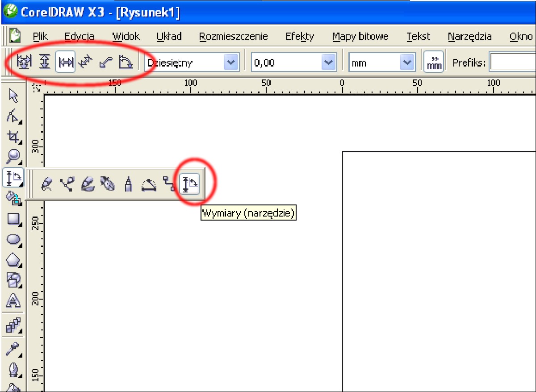Toggle the Horizontal Dimension tool button
The height and width of the screenshot is (392, 536).
[65, 63]
